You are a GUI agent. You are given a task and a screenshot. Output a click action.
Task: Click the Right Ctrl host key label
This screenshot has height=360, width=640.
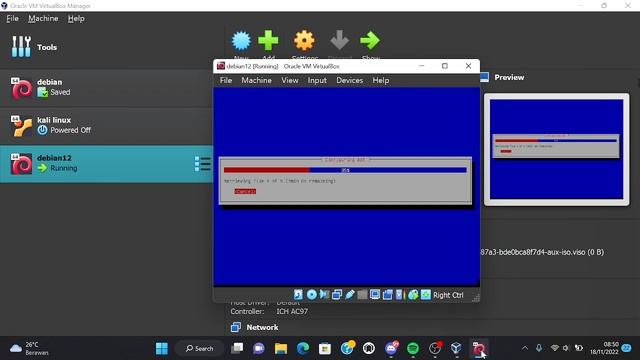tap(448, 295)
